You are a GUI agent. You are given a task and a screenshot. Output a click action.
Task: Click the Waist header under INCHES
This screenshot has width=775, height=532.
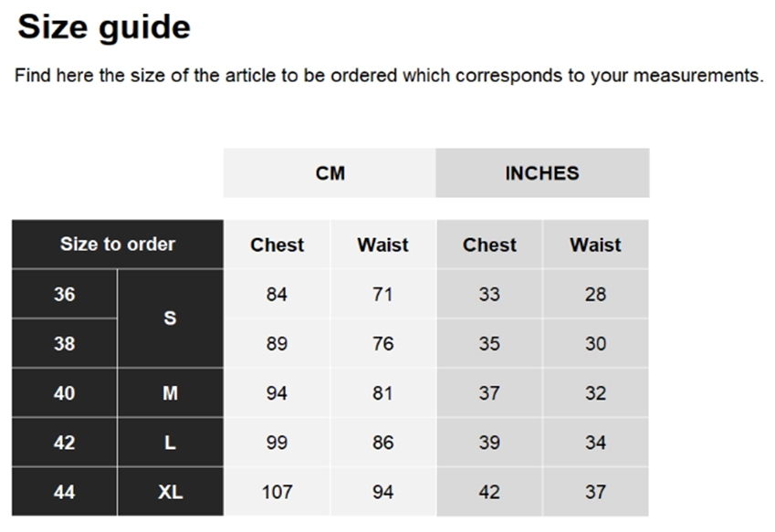click(595, 245)
